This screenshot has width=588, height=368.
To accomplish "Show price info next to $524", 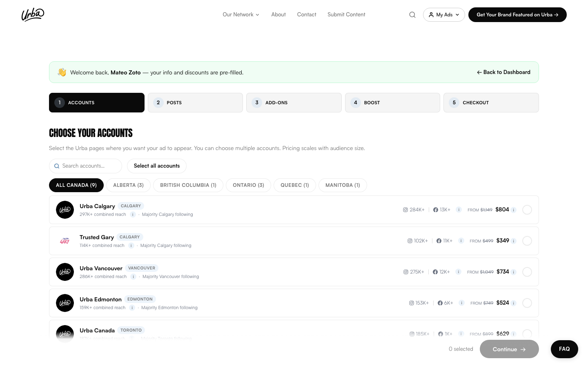I will [x=514, y=303].
